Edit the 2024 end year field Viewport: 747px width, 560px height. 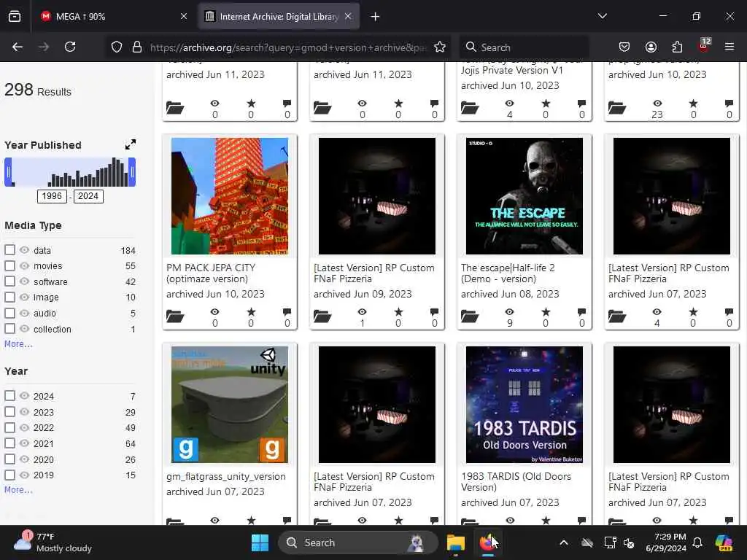tap(88, 196)
